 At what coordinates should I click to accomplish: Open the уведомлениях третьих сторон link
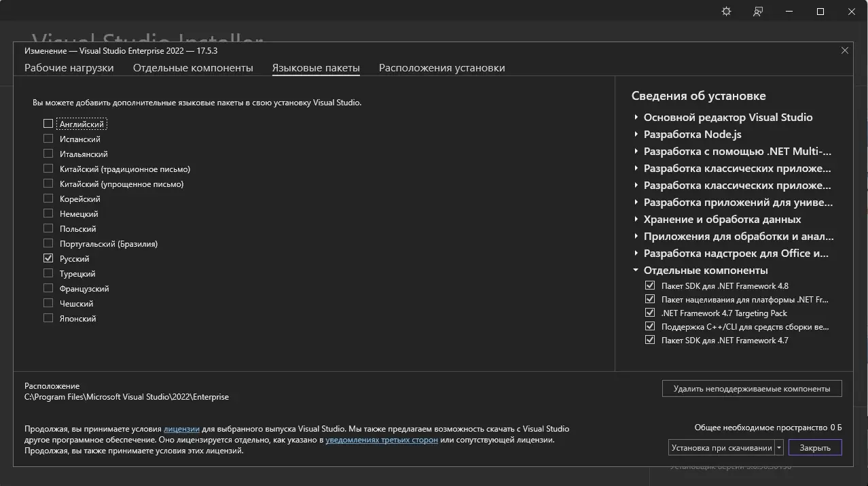click(x=381, y=440)
